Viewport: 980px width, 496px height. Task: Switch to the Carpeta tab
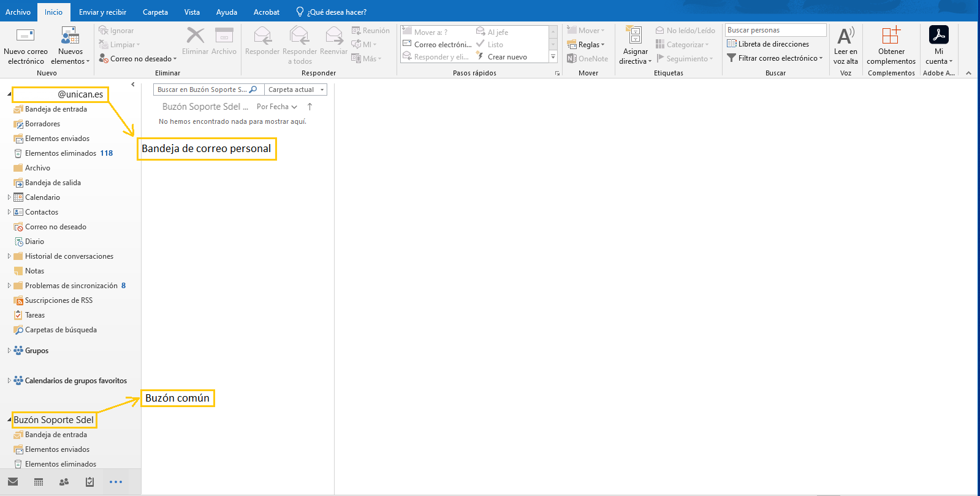(x=155, y=12)
